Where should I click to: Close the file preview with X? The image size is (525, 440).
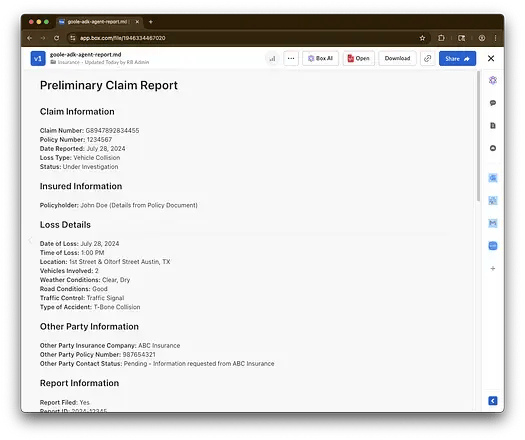pyautogui.click(x=491, y=58)
